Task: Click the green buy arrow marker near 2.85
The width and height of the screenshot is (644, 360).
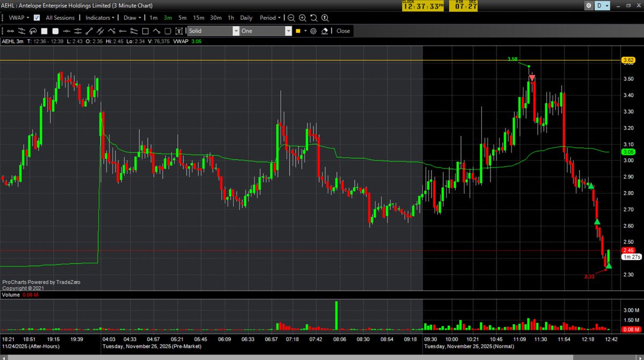Action: click(x=591, y=186)
